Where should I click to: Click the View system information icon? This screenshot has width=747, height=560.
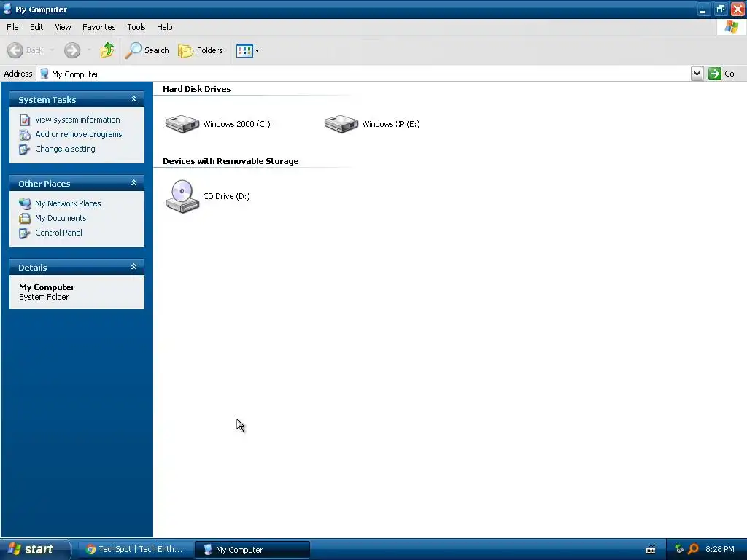tap(25, 120)
